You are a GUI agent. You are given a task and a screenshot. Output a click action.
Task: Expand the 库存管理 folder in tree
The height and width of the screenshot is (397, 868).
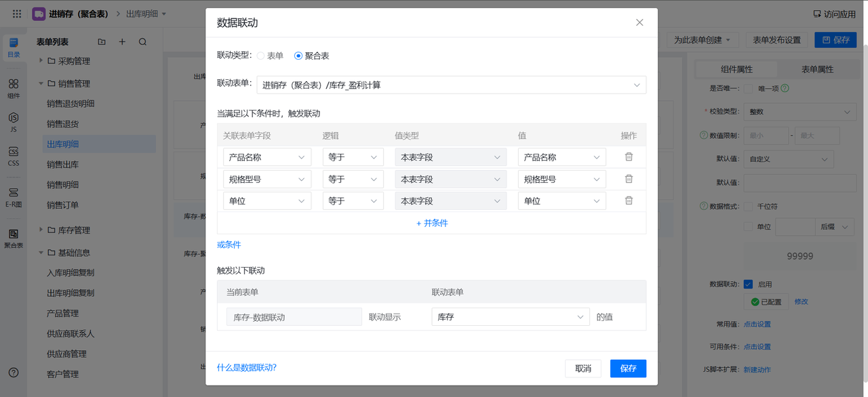tap(41, 230)
